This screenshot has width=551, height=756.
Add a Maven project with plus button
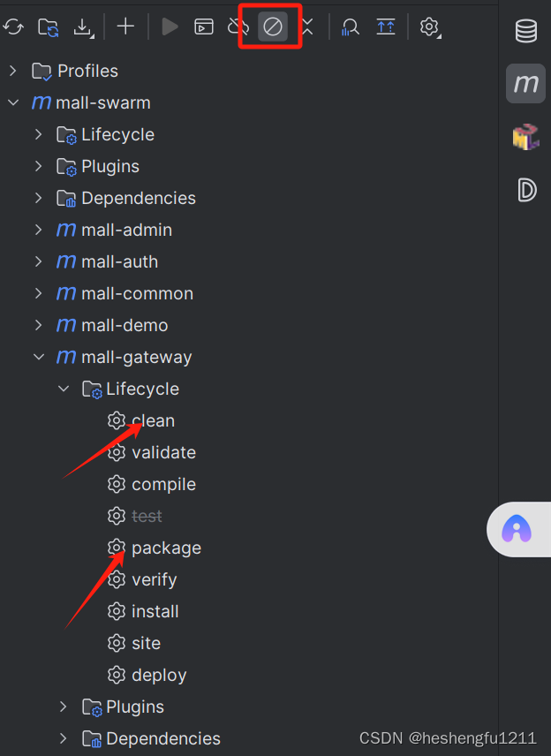pyautogui.click(x=125, y=26)
